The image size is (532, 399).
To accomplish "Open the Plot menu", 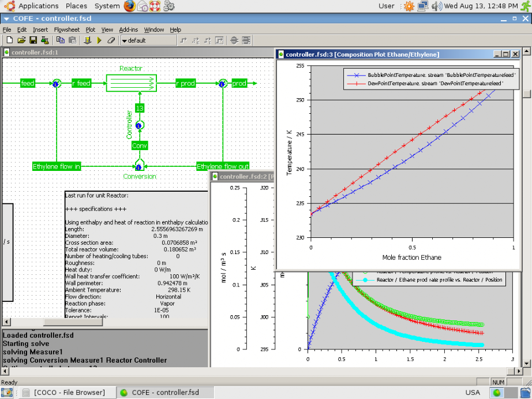I will tap(90, 29).
